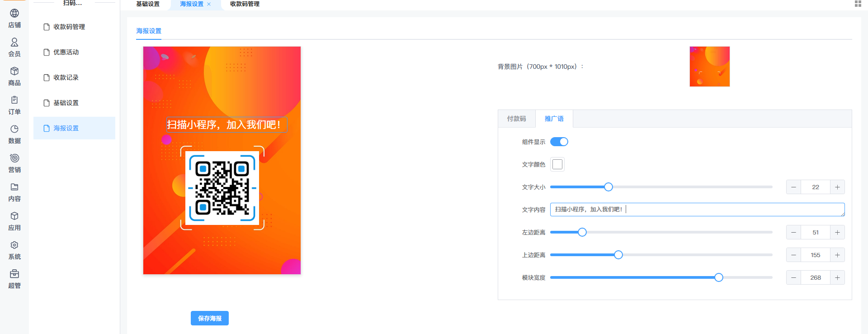
Task: Click the 文字大小 value field showing 22
Action: (x=816, y=187)
